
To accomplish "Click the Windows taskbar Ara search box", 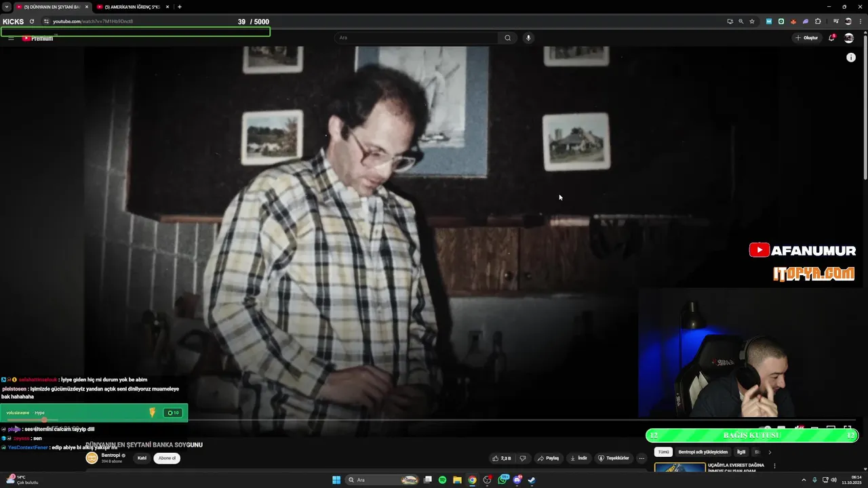I will [x=383, y=480].
